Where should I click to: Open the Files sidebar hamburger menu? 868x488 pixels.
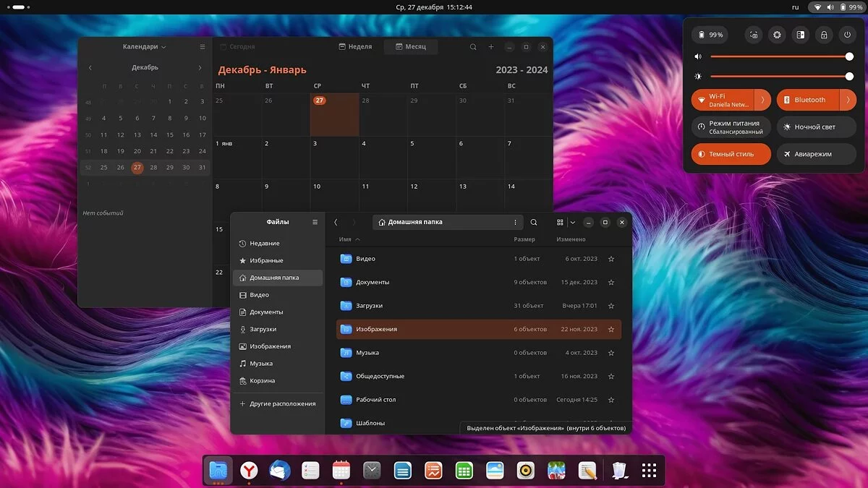tap(315, 223)
